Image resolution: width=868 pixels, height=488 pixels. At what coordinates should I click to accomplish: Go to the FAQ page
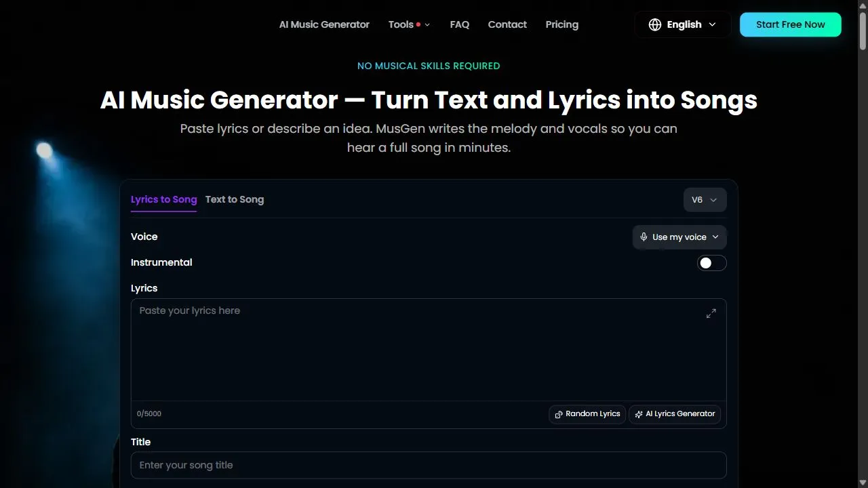(x=460, y=24)
